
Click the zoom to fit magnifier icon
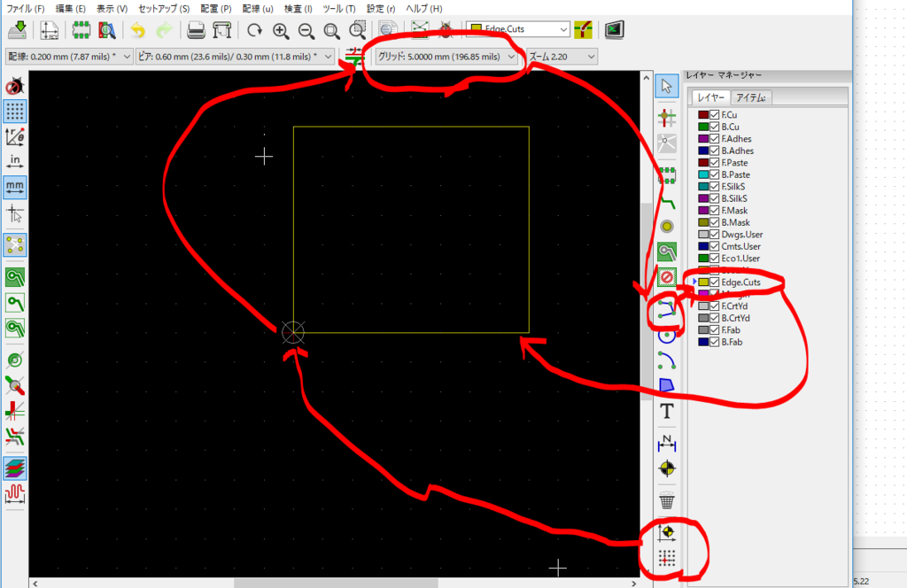[x=332, y=30]
